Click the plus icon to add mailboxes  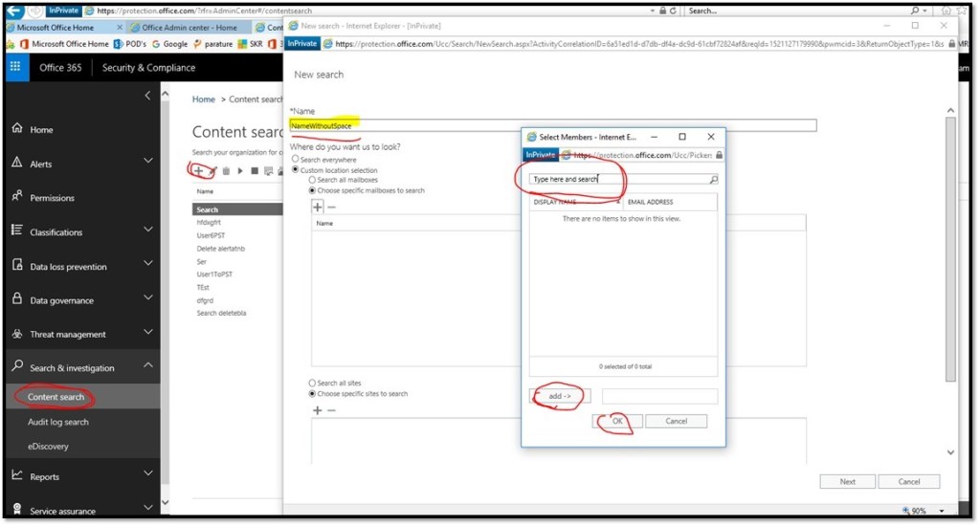coord(318,207)
